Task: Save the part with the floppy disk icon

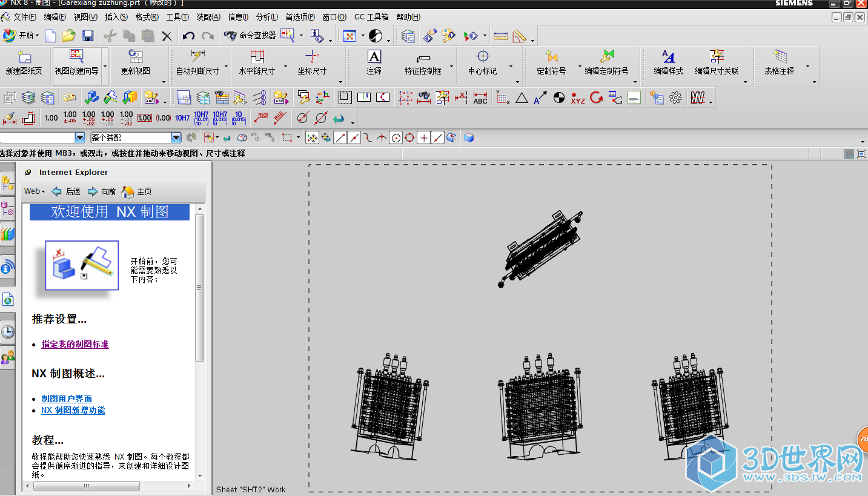Action: click(x=88, y=36)
